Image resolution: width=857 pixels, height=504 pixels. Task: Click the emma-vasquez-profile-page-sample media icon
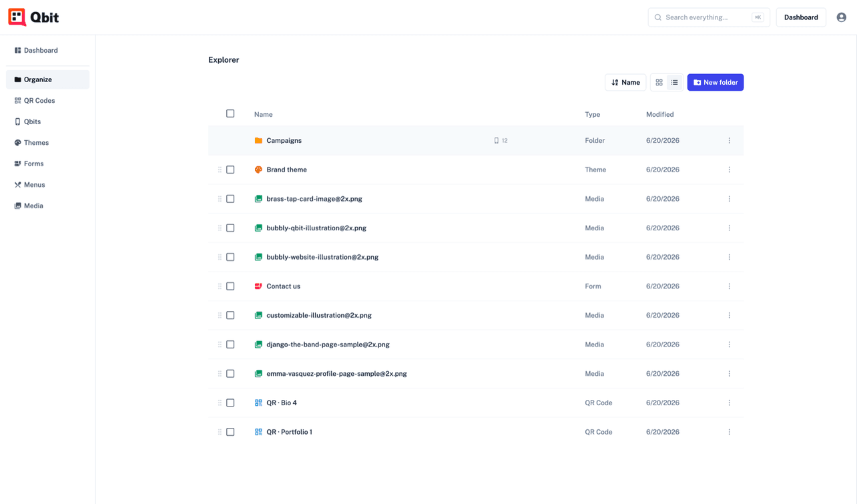pyautogui.click(x=258, y=374)
